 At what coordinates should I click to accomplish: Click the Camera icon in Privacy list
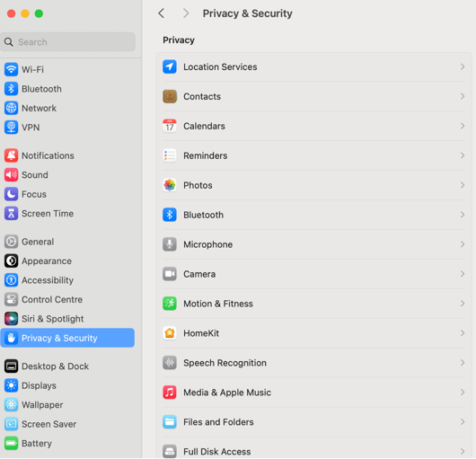[170, 274]
